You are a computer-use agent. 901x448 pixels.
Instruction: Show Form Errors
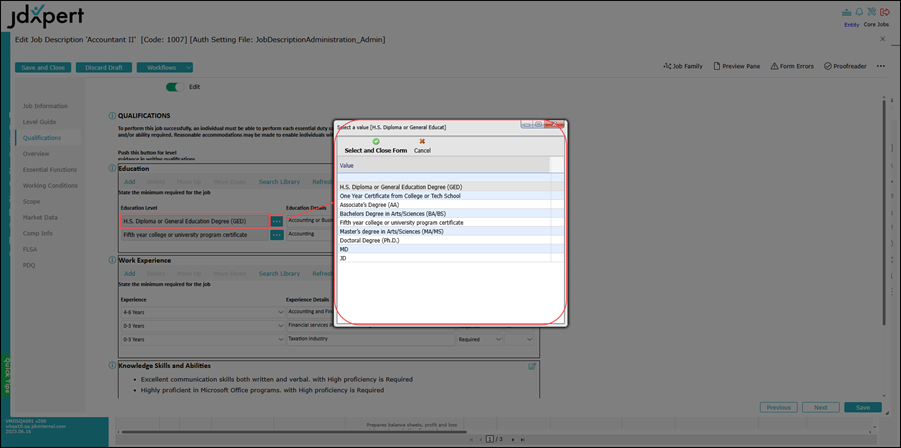click(792, 67)
